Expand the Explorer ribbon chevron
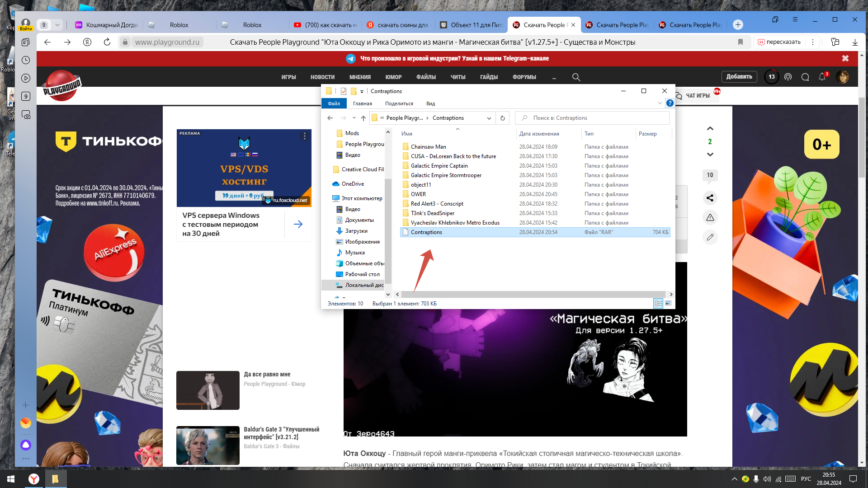This screenshot has height=488, width=868. coord(660,103)
